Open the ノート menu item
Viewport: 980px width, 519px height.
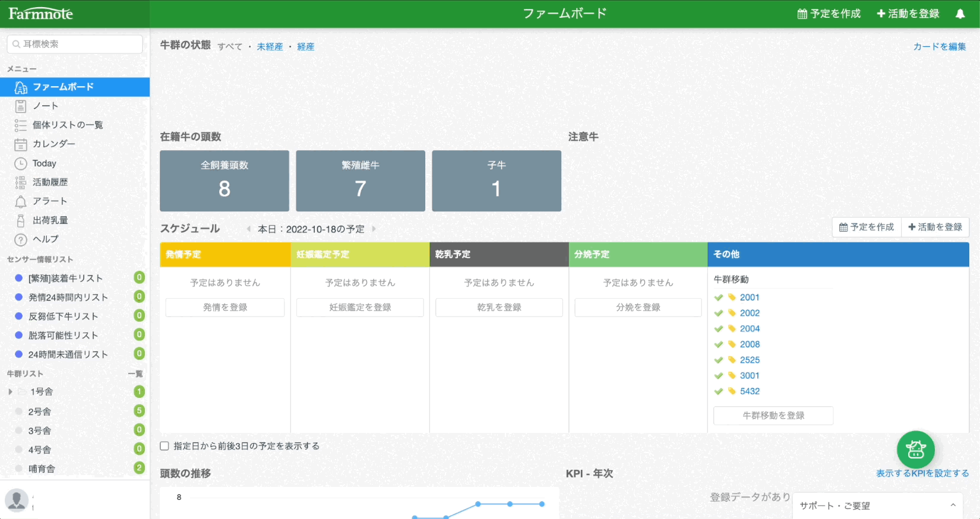75,106
